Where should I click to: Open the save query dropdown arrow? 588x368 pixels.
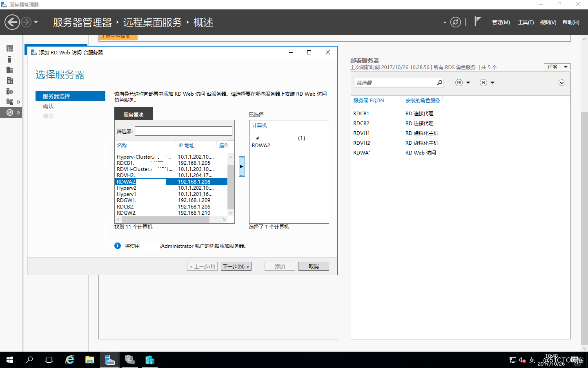(492, 83)
